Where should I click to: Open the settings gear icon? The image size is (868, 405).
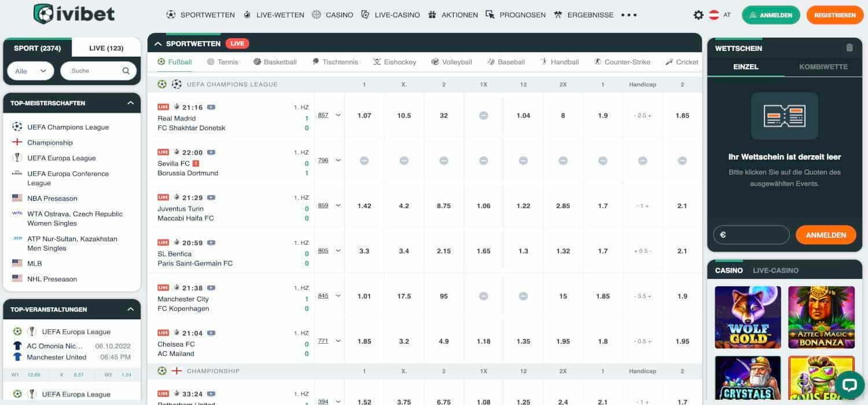(698, 14)
